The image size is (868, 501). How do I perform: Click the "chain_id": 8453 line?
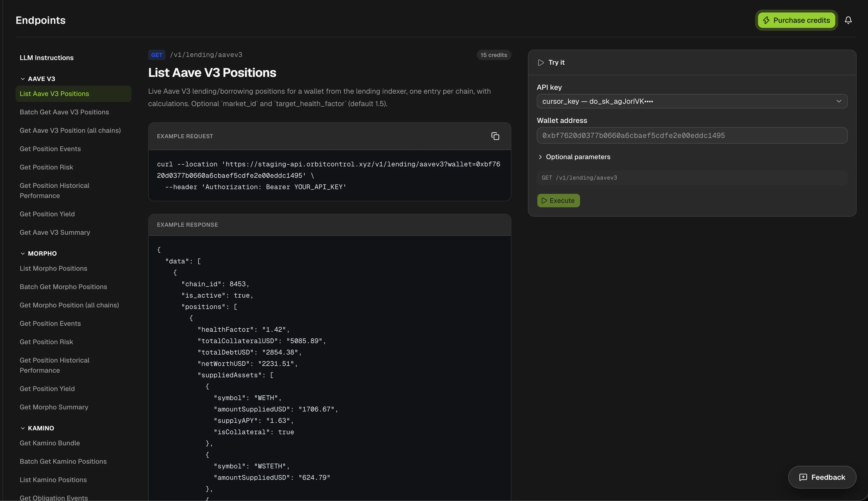[215, 284]
